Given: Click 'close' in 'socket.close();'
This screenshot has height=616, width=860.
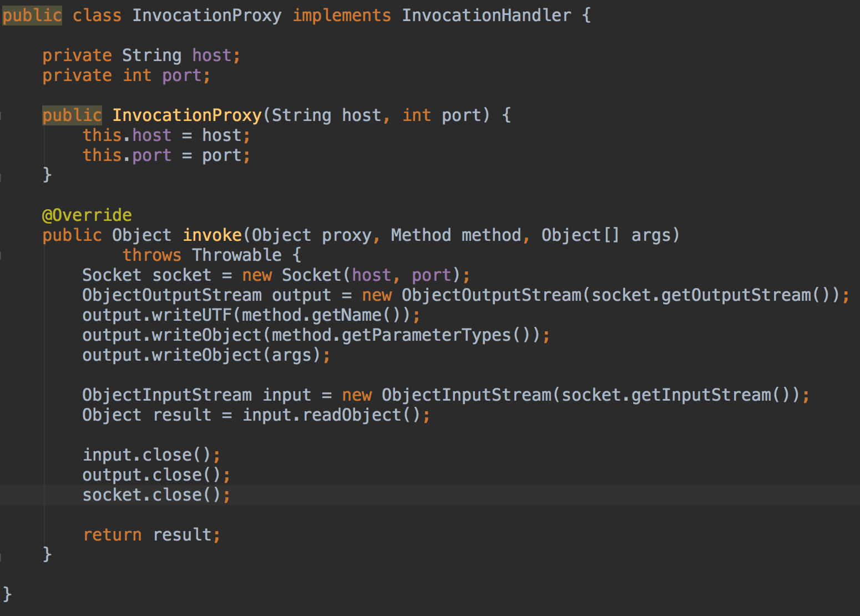Looking at the screenshot, I should [x=177, y=495].
